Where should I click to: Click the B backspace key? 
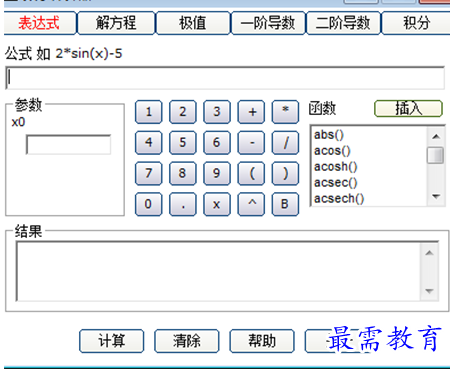tap(285, 204)
